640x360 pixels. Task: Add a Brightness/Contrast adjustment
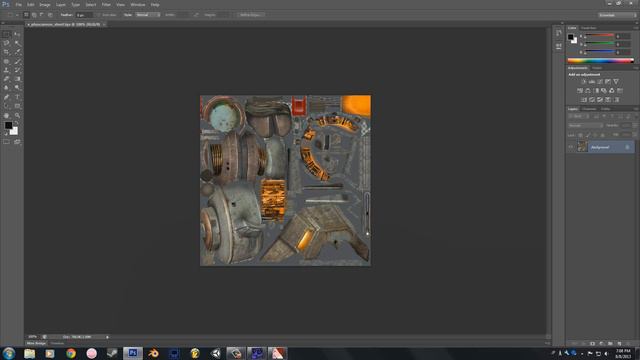click(583, 82)
